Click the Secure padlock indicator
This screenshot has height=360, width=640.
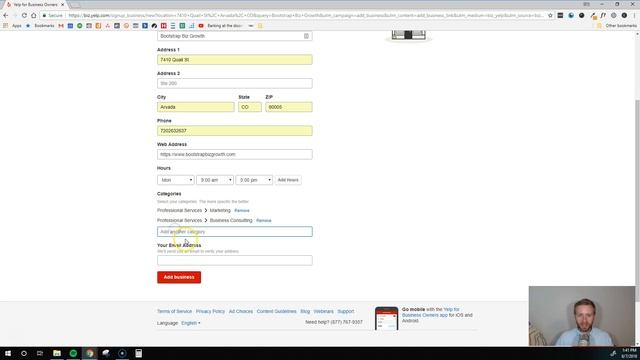click(x=53, y=15)
